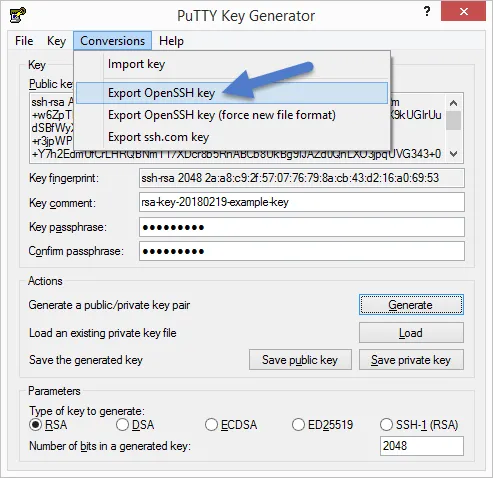
Task: Click the 'Key passphrase:' label
Action: [x=68, y=227]
